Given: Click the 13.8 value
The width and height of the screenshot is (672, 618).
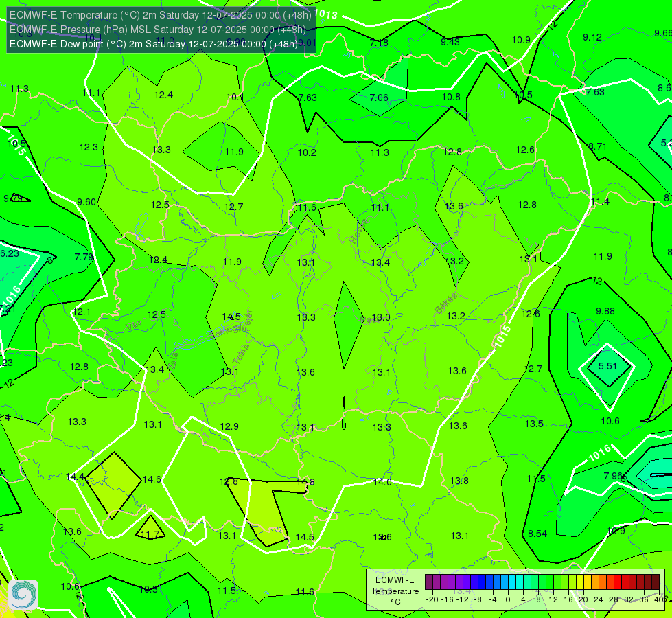Looking at the screenshot, I should tap(459, 481).
